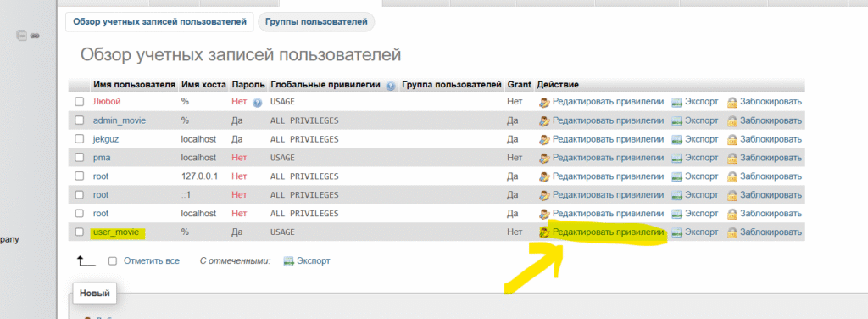Check the jekguz user checkbox

(79, 139)
